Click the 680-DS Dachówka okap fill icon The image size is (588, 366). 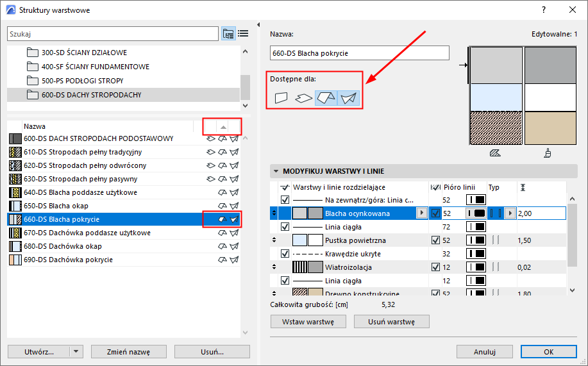click(x=15, y=246)
